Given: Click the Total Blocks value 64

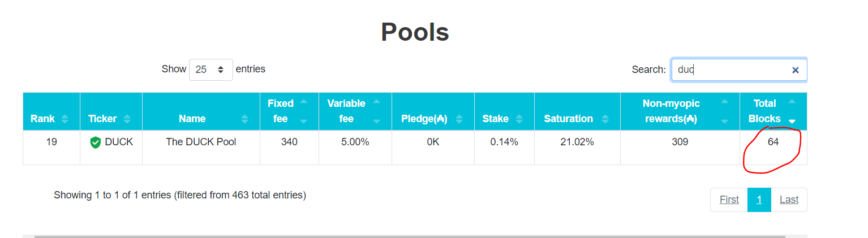Looking at the screenshot, I should click(x=773, y=142).
